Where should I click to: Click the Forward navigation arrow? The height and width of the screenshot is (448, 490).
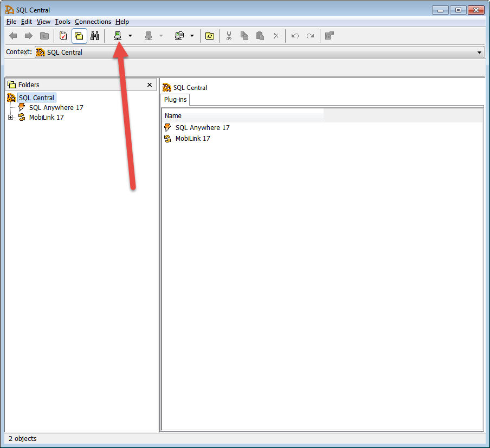29,36
